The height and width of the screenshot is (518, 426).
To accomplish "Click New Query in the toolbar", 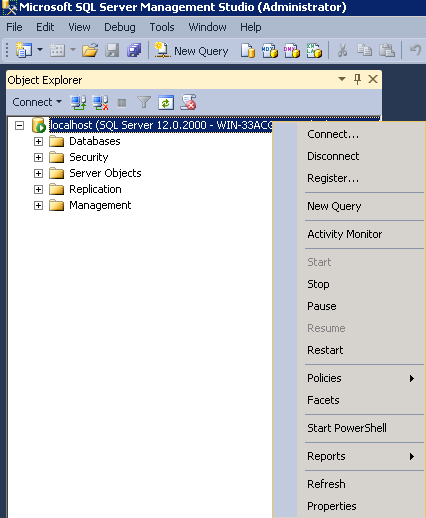I will 191,51.
